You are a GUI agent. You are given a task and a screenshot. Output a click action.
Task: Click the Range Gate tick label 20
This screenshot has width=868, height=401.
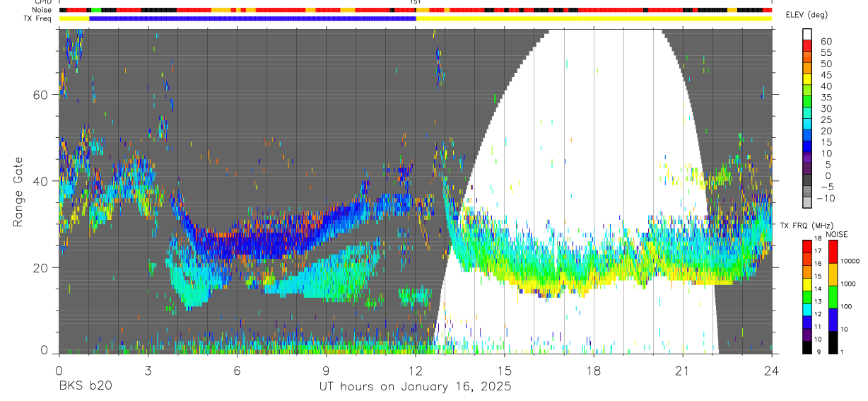pyautogui.click(x=42, y=267)
